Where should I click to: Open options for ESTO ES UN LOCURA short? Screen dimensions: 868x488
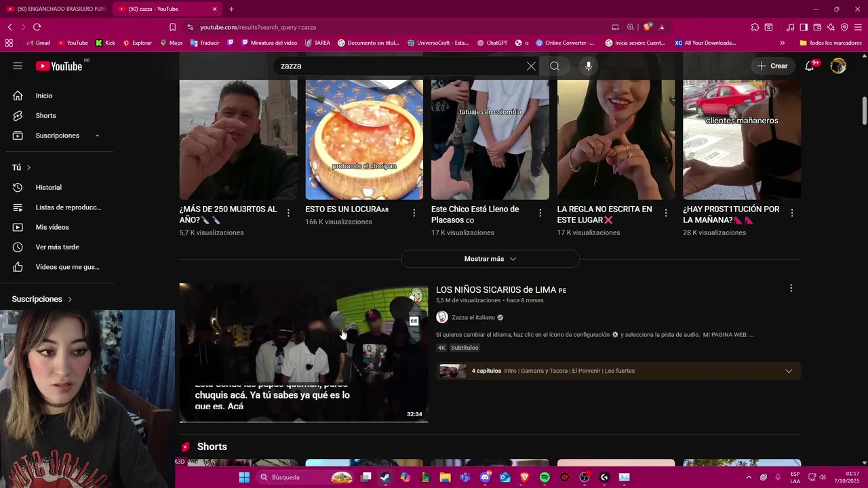click(414, 213)
